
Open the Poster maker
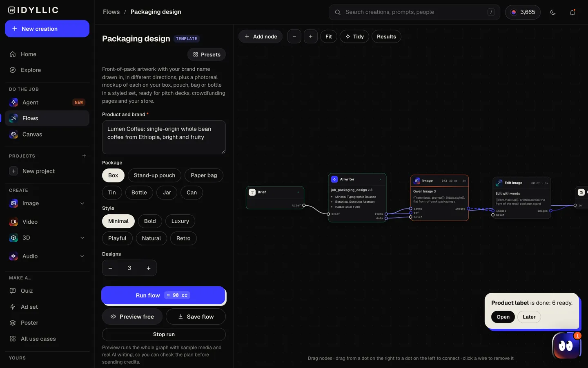(47, 323)
